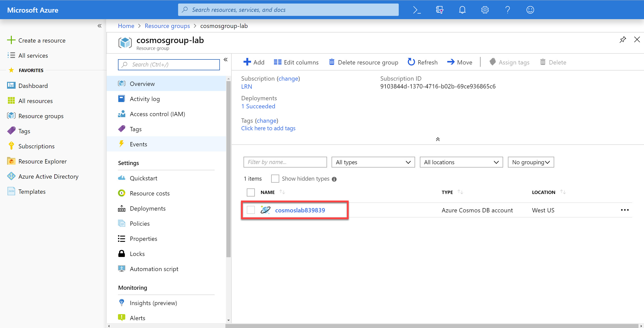Open the Resource costs panel
The width and height of the screenshot is (644, 328).
tap(150, 193)
